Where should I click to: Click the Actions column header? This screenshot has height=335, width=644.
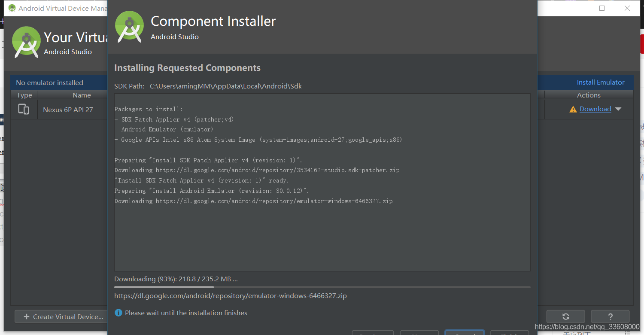click(589, 95)
